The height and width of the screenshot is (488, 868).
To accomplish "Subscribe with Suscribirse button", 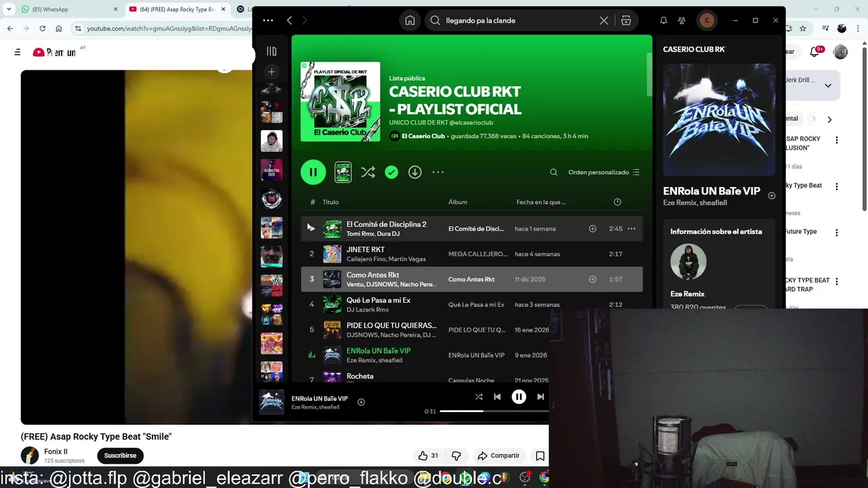I will [121, 455].
